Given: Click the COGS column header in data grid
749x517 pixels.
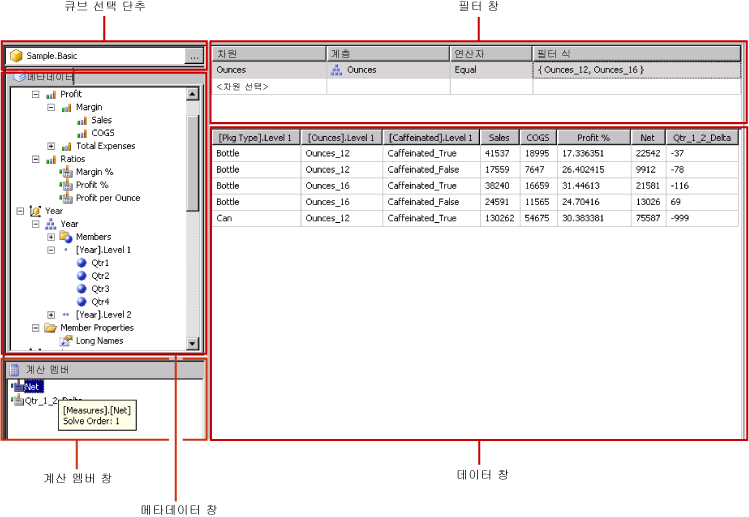Looking at the screenshot, I should (x=538, y=138).
